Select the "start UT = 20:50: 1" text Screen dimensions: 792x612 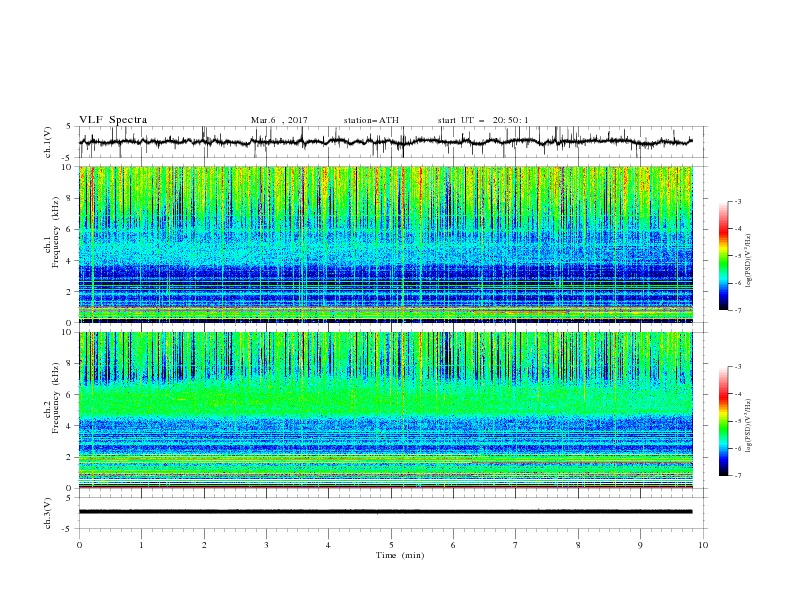tap(483, 120)
